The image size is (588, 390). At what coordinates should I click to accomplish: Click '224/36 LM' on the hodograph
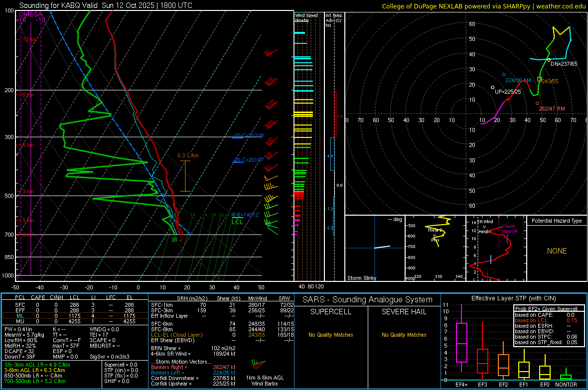(x=518, y=80)
